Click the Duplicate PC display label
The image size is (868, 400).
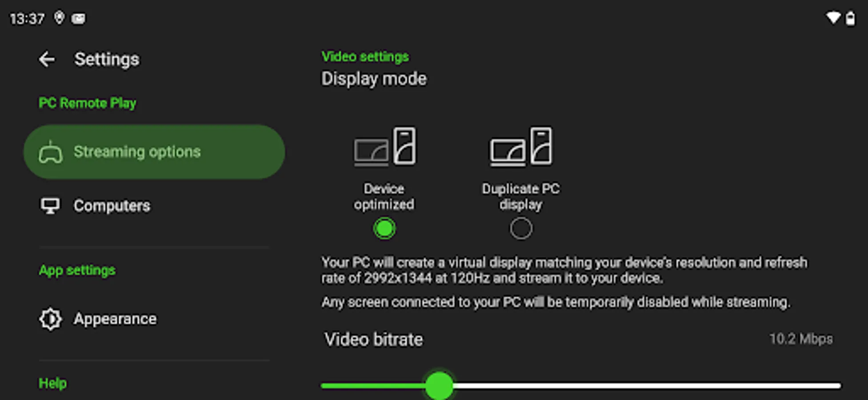pyautogui.click(x=521, y=196)
